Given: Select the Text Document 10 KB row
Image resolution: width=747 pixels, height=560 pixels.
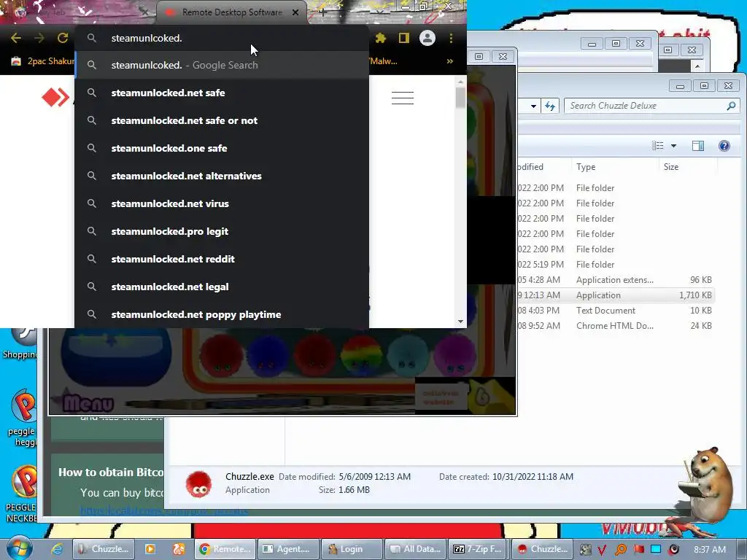Looking at the screenshot, I should click(616, 311).
